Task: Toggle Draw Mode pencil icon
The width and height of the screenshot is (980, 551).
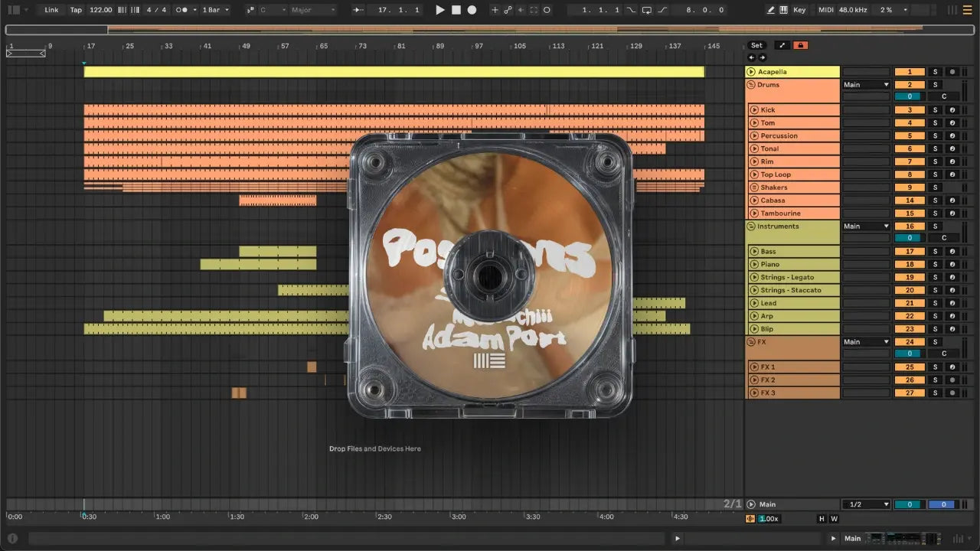Action: click(770, 10)
